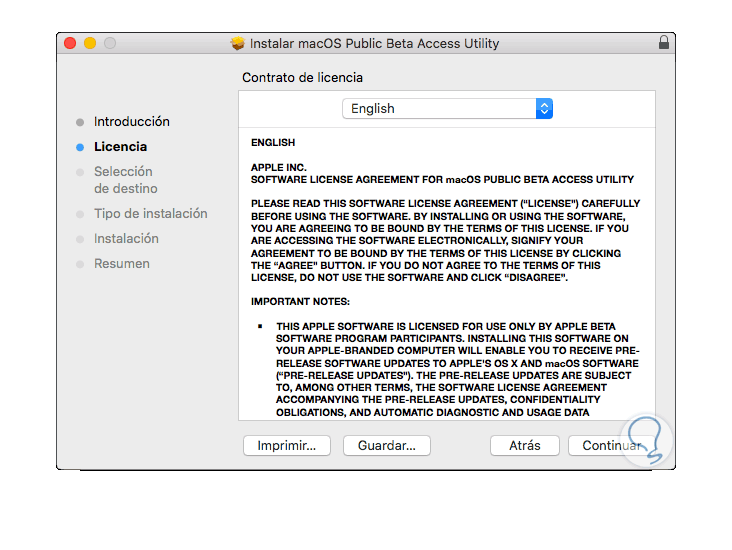Close the installer window with red button
The width and height of the screenshot is (732, 550).
[x=70, y=43]
